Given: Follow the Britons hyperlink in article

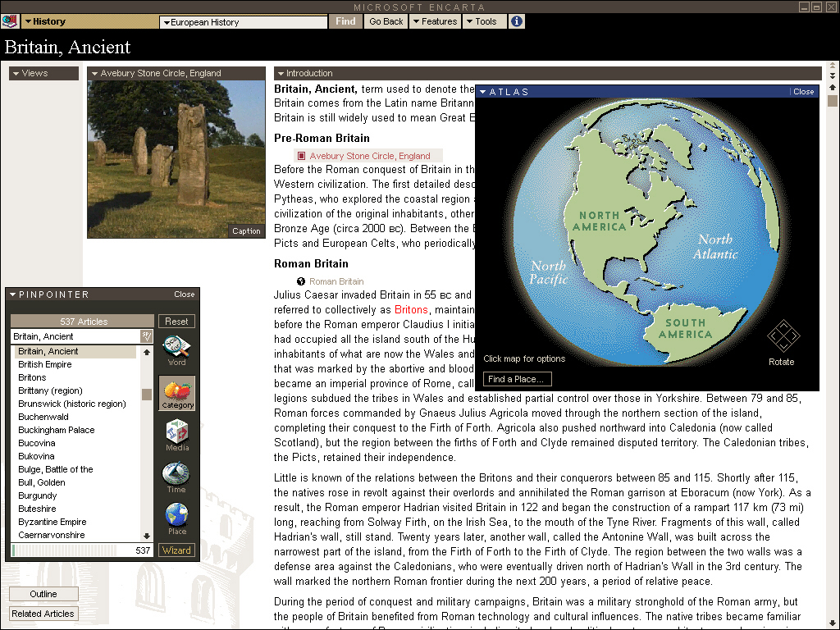Looking at the screenshot, I should tap(411, 309).
